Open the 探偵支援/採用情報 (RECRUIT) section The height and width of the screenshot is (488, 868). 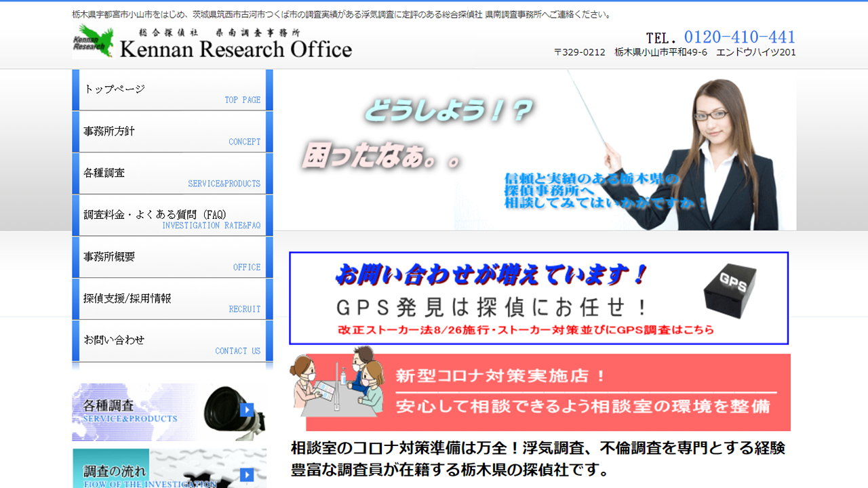pyautogui.click(x=172, y=298)
